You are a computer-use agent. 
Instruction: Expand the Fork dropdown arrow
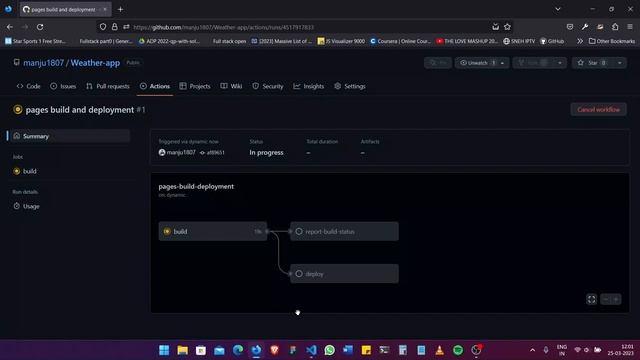click(560, 63)
